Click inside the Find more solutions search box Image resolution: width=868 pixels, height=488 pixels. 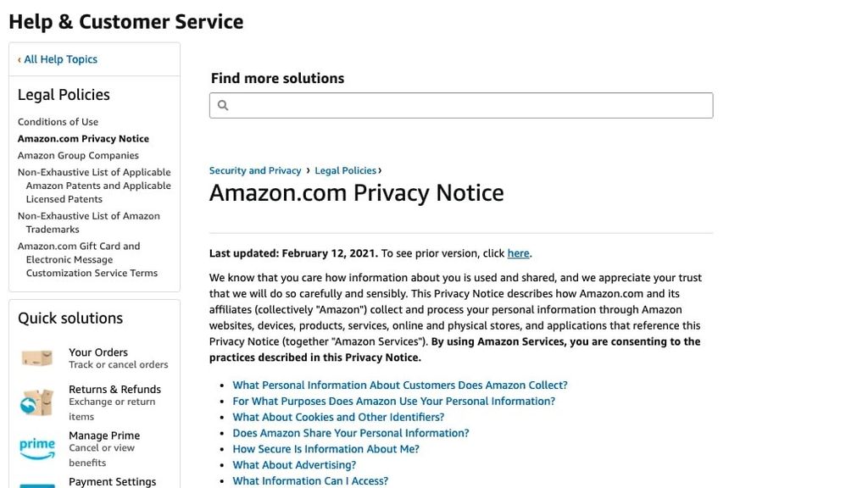[x=461, y=104]
